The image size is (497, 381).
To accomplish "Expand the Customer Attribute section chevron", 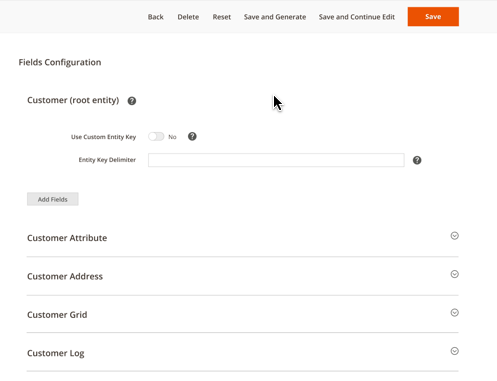I will point(455,236).
